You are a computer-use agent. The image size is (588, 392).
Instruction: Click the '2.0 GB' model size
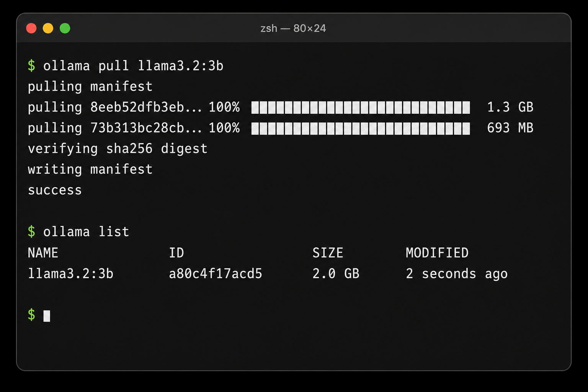[336, 274]
